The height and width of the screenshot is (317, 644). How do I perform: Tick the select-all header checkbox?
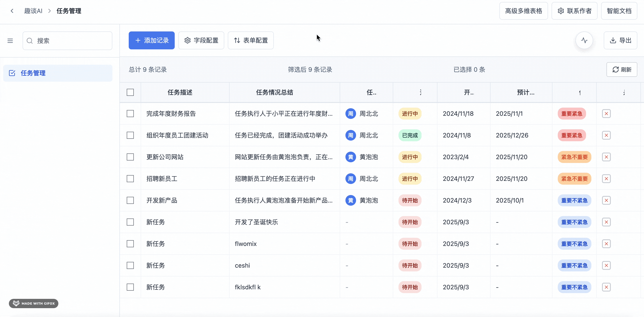coord(130,92)
